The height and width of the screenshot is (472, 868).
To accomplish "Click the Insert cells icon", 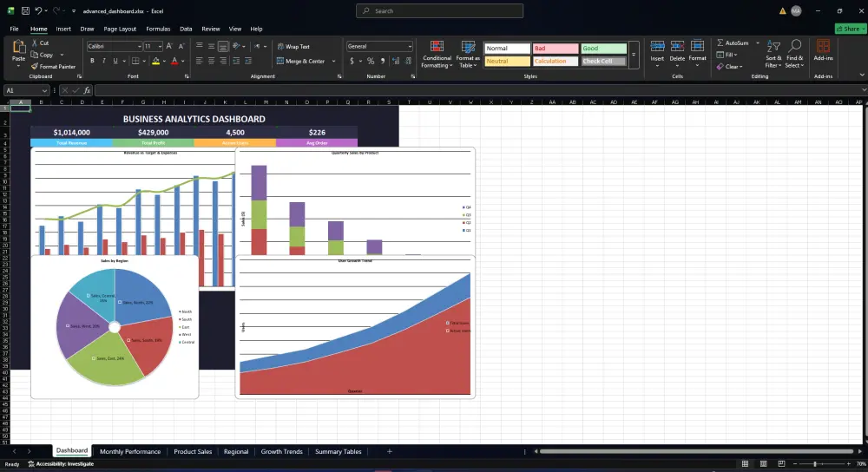I will (x=657, y=47).
